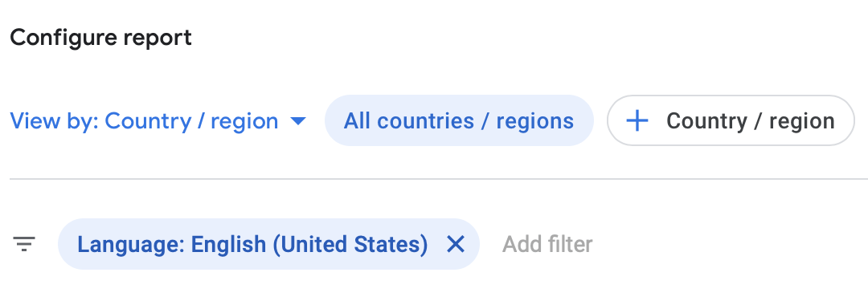Image resolution: width=868 pixels, height=305 pixels.
Task: Delete the English (United States) language filter
Action: (456, 244)
